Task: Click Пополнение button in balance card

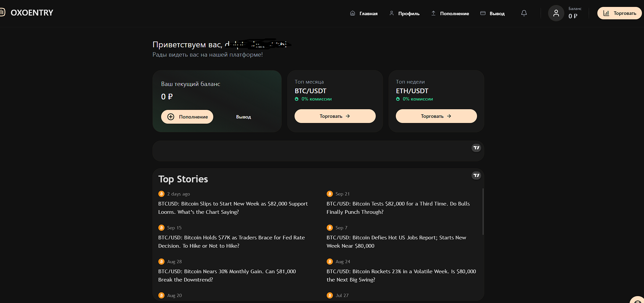Action: pos(187,117)
